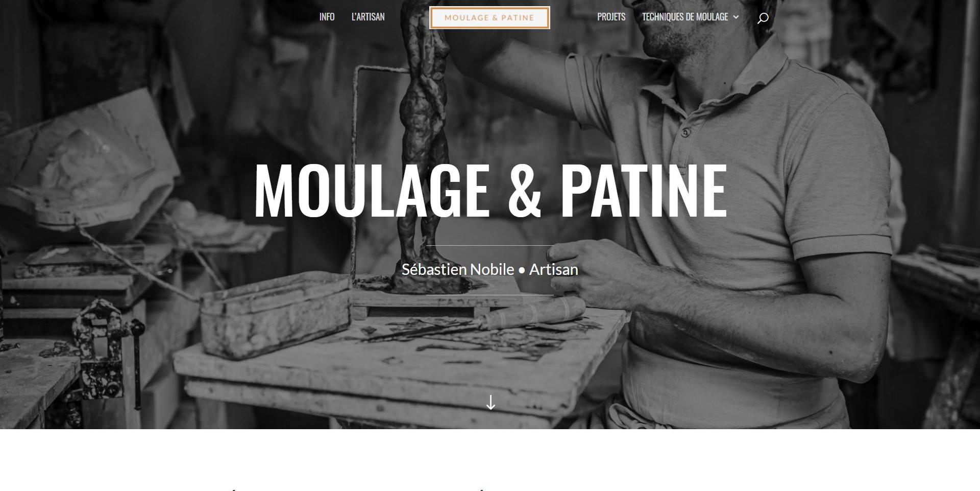Click the divider line below the subtitle

pyautogui.click(x=490, y=295)
